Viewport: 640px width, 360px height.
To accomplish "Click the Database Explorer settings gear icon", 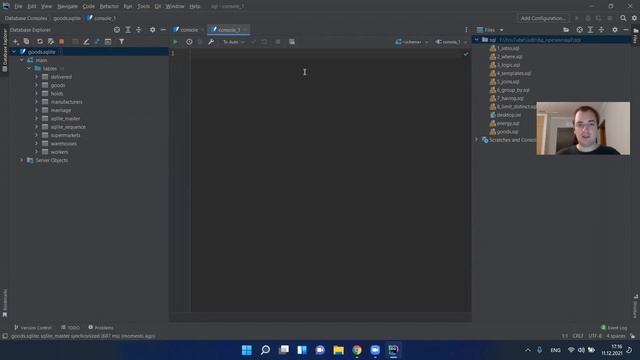I will [x=152, y=30].
